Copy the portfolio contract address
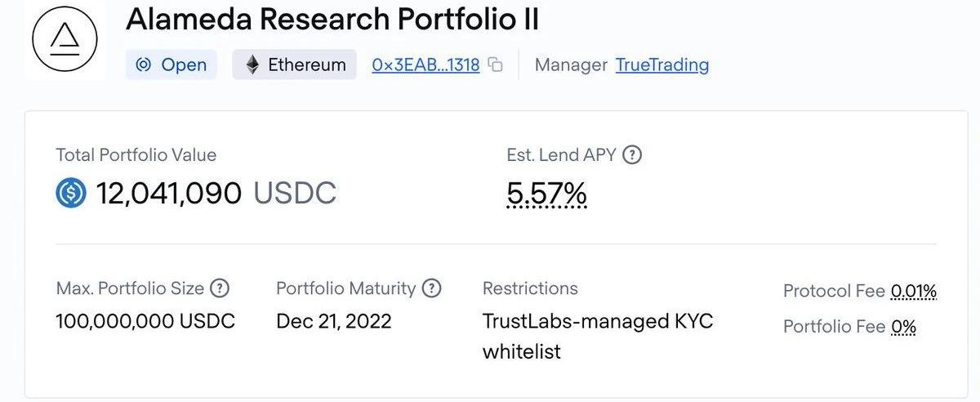980x402 pixels. (495, 65)
